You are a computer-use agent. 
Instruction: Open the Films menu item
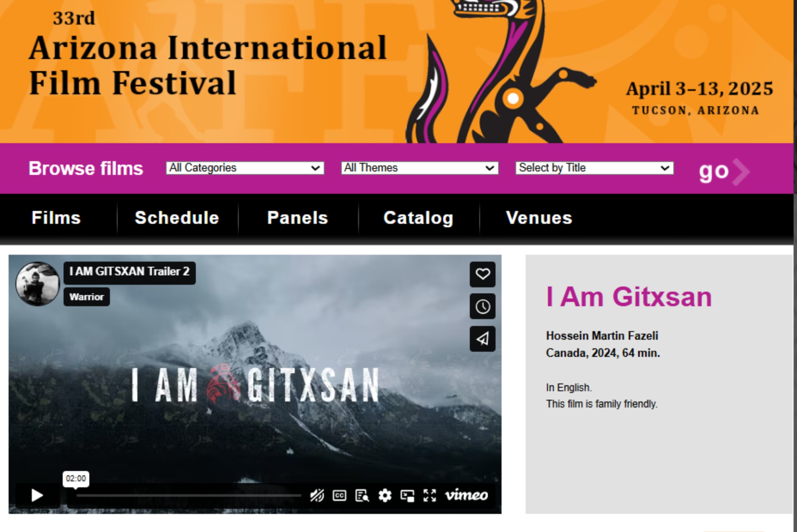[56, 217]
